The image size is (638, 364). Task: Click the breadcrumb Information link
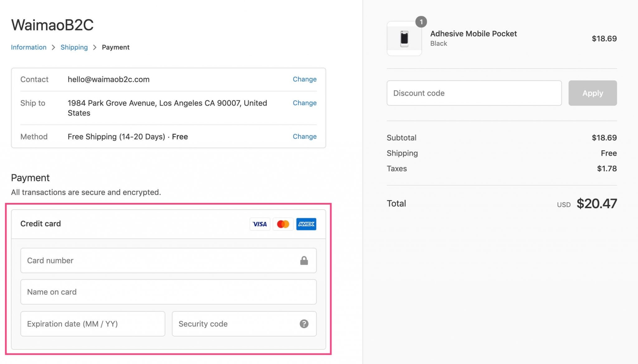[x=28, y=47]
